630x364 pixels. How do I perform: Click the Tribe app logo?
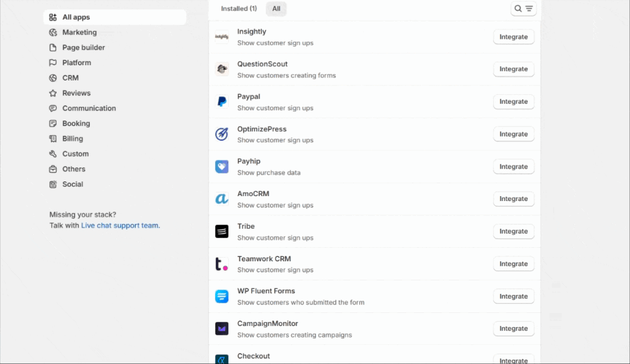pyautogui.click(x=221, y=231)
